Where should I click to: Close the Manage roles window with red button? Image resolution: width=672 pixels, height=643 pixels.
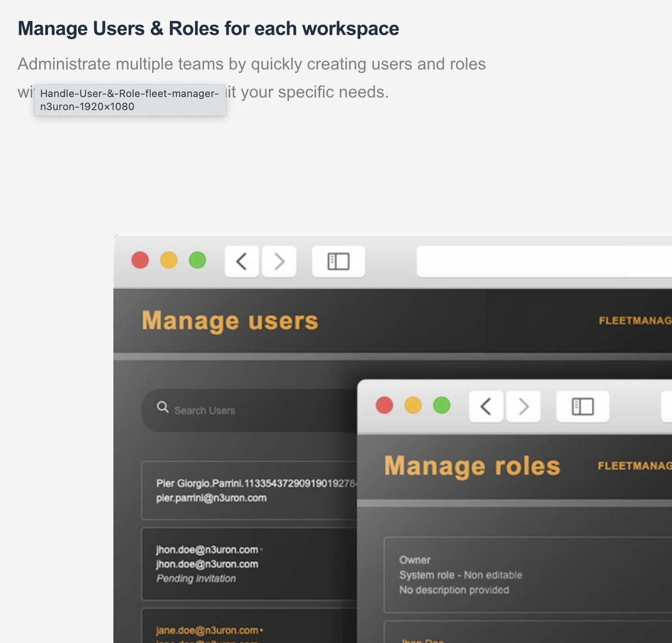pyautogui.click(x=384, y=405)
